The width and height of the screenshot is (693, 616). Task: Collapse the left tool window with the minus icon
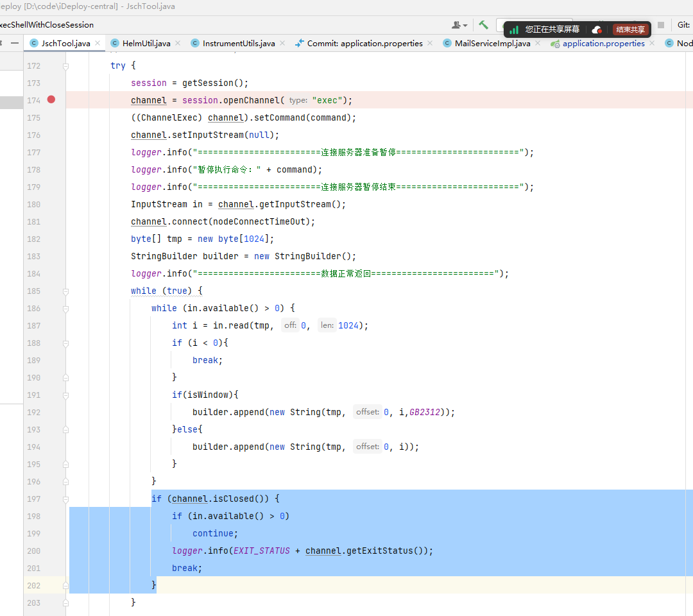coord(15,43)
